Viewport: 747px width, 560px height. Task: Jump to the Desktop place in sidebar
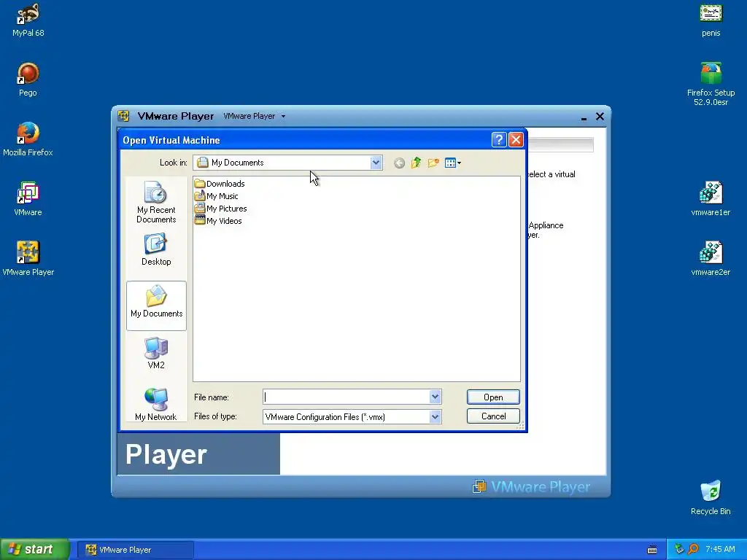coord(156,249)
